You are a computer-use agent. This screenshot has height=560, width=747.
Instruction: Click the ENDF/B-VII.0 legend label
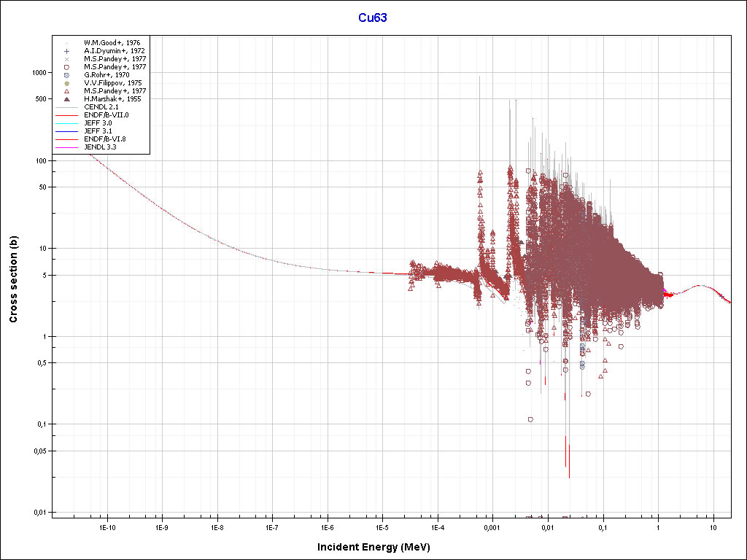tap(107, 115)
